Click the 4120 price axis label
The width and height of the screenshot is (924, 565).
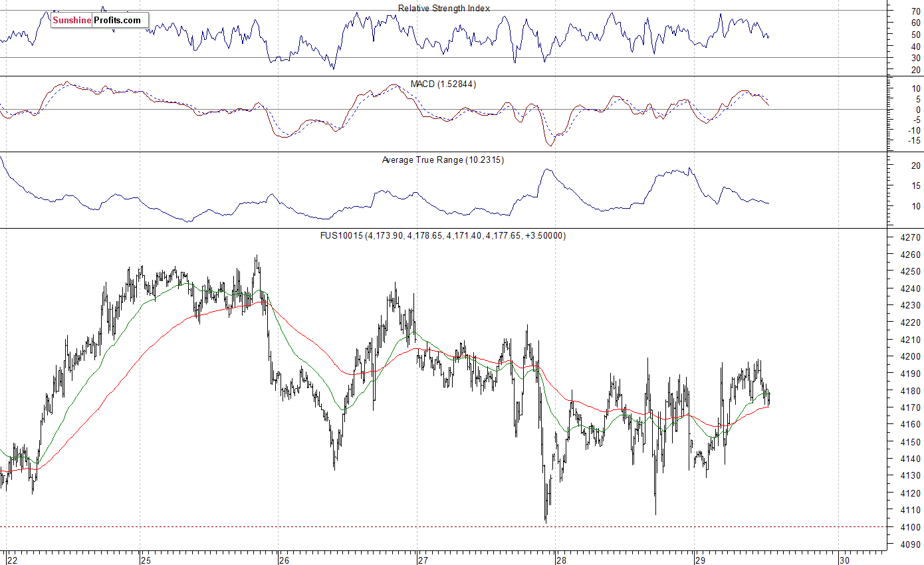point(910,493)
